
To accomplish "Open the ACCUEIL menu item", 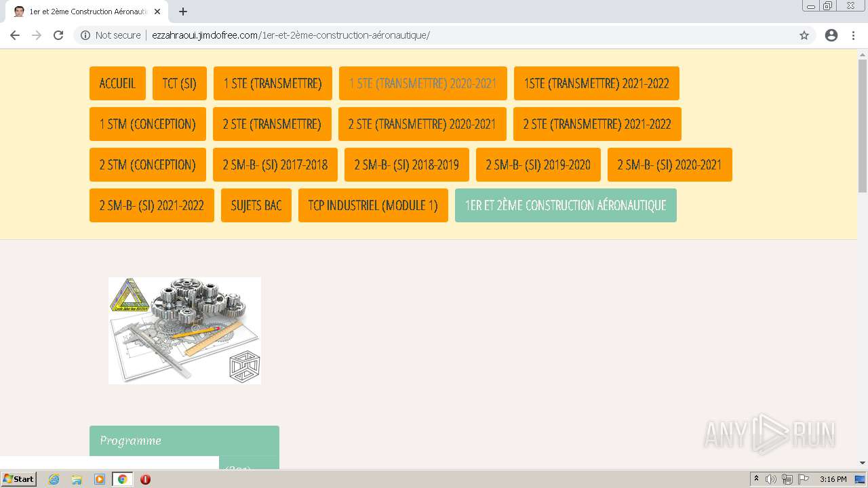I will 117,83.
